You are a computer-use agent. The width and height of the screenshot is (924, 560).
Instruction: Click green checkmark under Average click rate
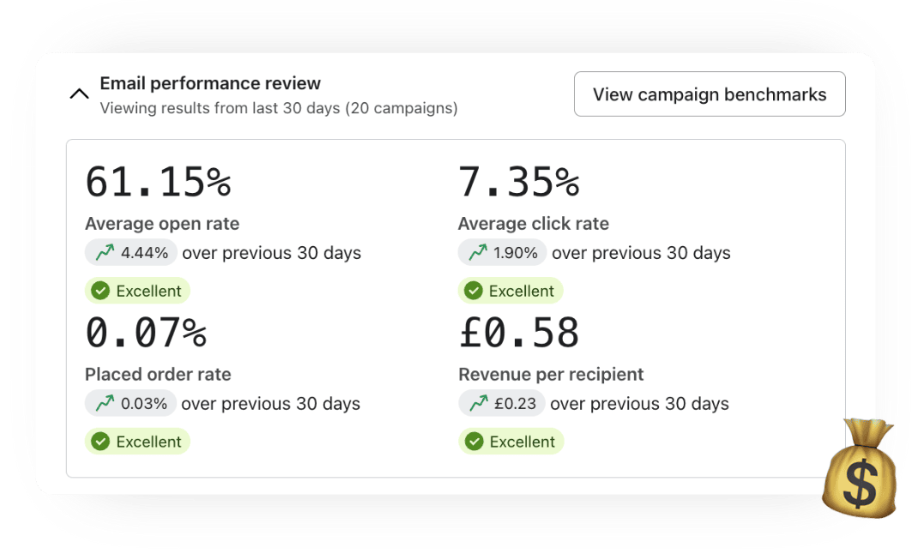coord(473,291)
